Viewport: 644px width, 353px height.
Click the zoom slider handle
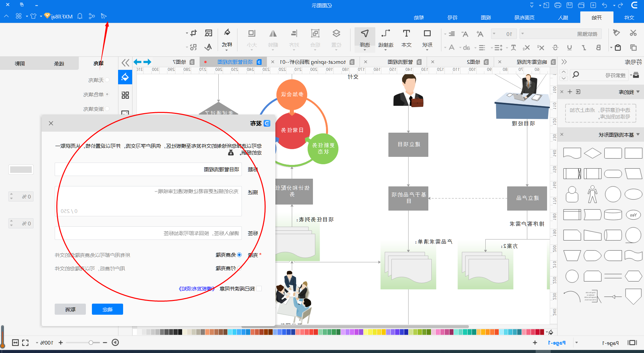[x=91, y=343]
